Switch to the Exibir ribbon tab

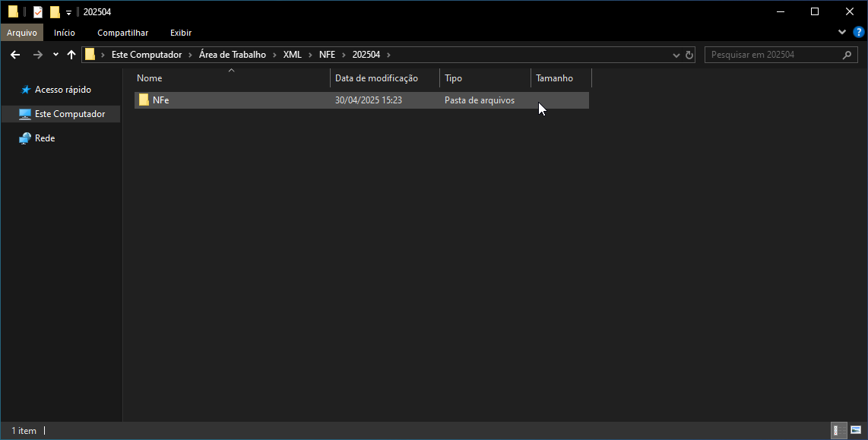click(x=180, y=33)
